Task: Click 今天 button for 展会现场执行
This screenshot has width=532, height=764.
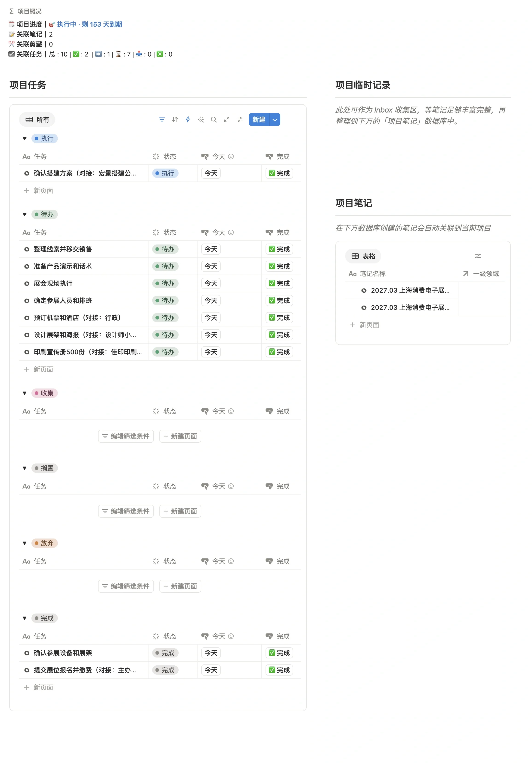Action: (211, 284)
